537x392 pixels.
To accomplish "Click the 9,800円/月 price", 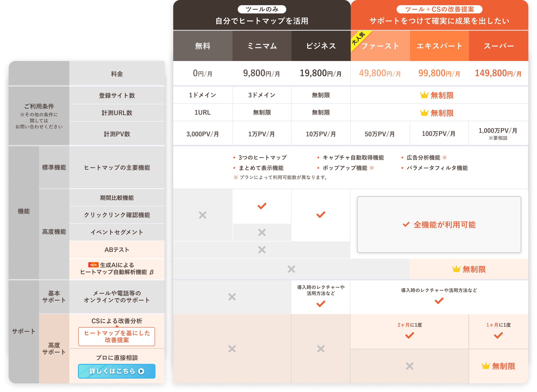I will pos(261,73).
